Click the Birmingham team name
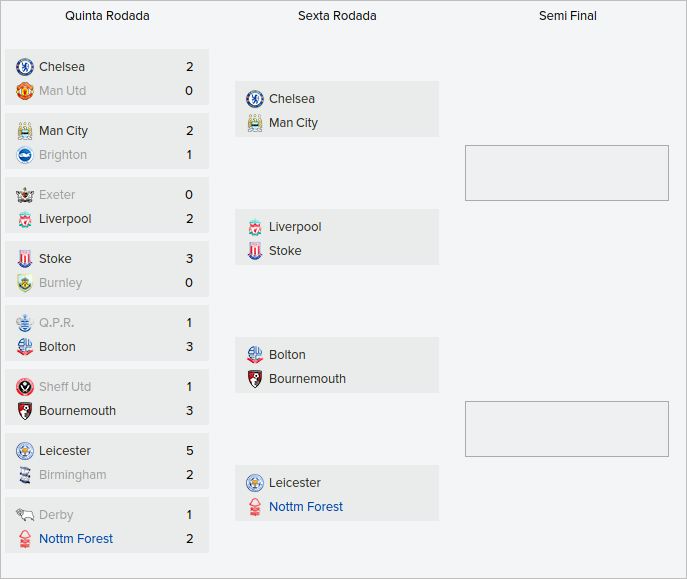 pos(72,475)
